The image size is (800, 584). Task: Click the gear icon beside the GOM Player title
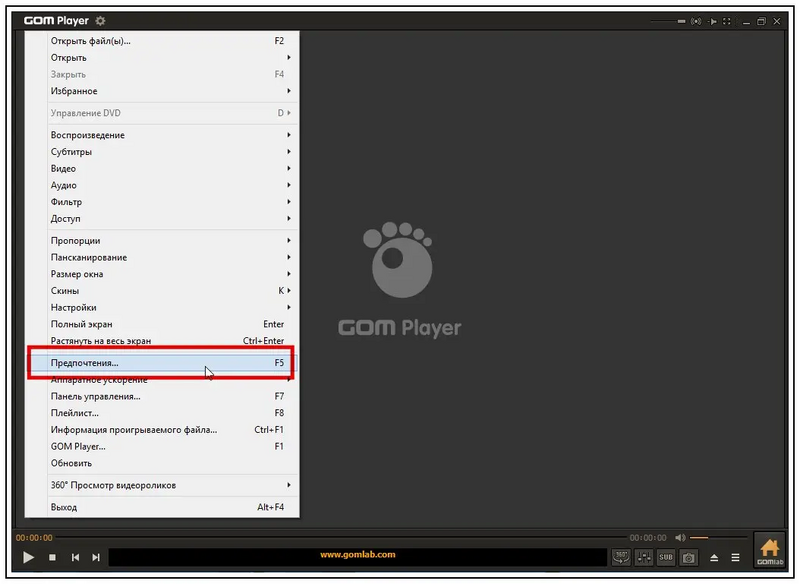click(101, 21)
